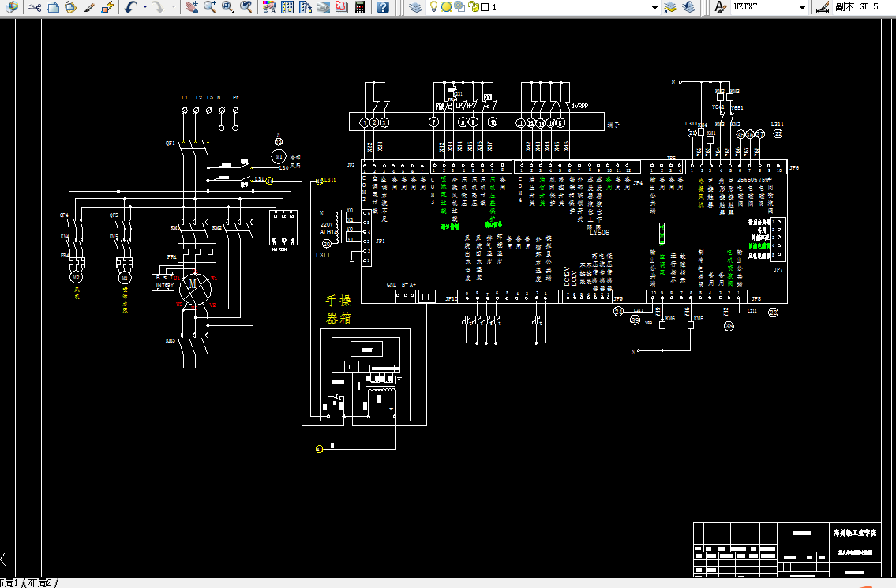Click Make Object's Layer Current icon
The width and height of the screenshot is (896, 588).
tap(670, 7)
